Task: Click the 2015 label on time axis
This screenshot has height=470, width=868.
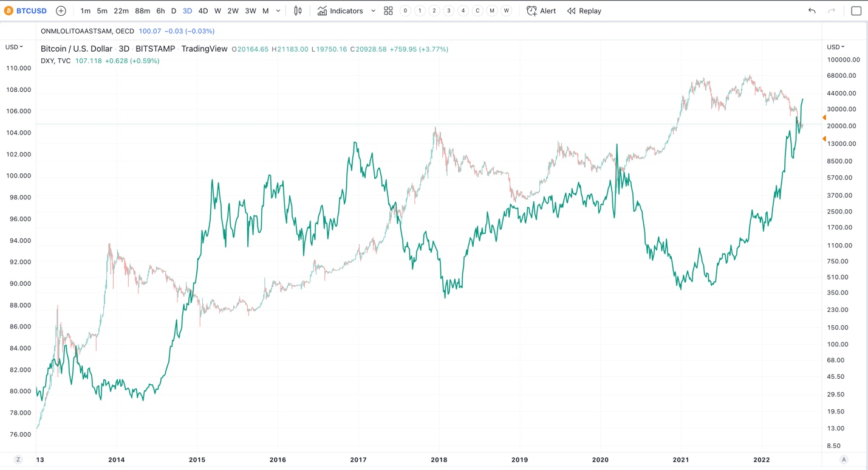Action: click(197, 460)
